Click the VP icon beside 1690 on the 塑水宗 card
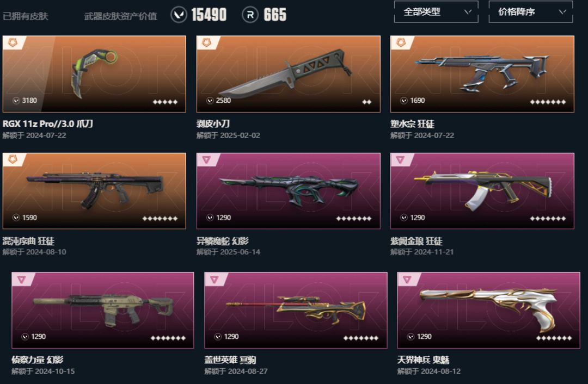This screenshot has height=384, width=588. point(404,101)
